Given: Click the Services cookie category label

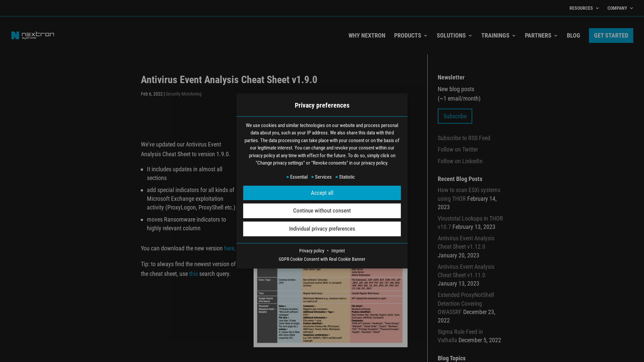Looking at the screenshot, I should (323, 177).
